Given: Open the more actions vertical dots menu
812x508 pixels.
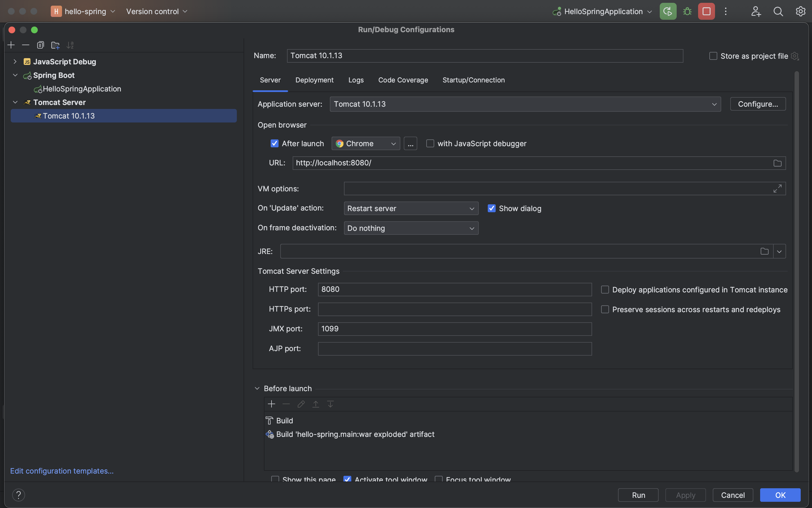Looking at the screenshot, I should [x=725, y=11].
